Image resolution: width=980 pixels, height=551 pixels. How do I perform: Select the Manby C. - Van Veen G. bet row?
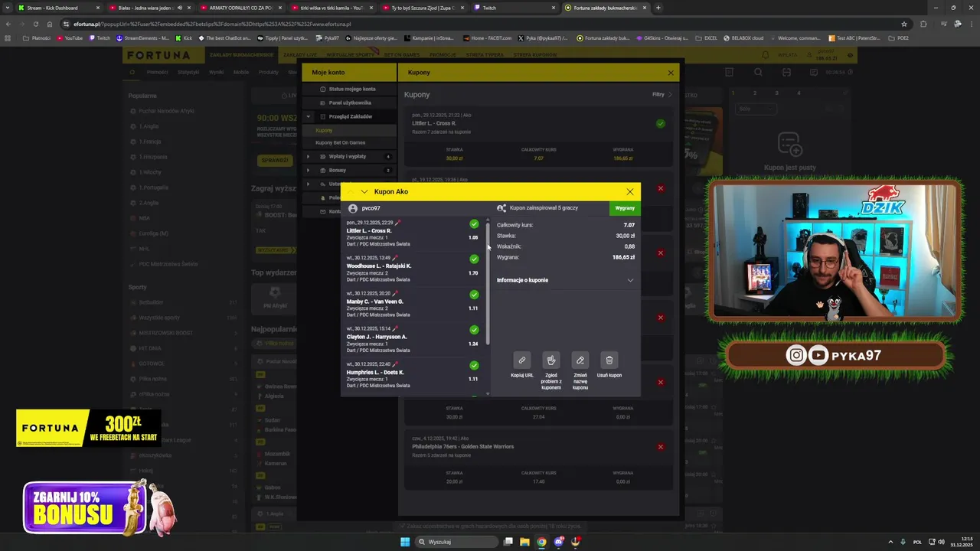(x=414, y=305)
